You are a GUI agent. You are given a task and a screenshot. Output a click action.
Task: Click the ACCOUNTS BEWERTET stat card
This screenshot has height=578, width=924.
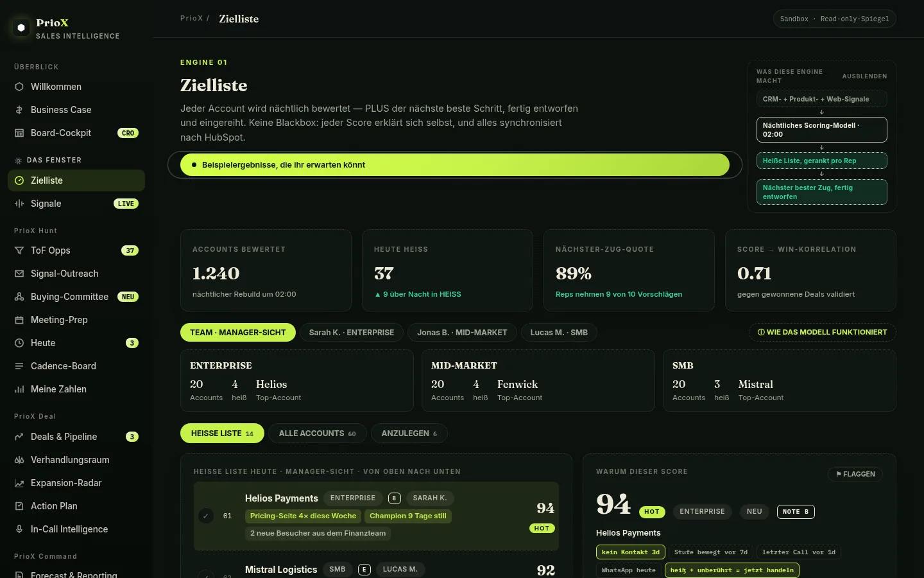point(266,270)
